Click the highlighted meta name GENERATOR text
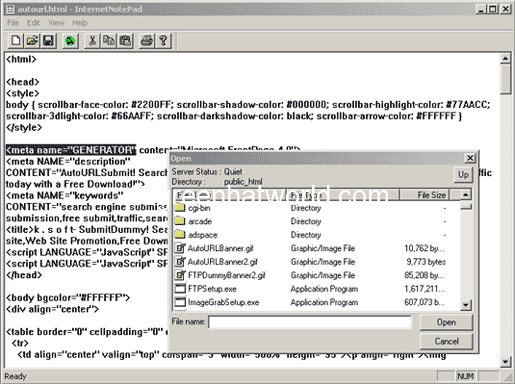The width and height of the screenshot is (515, 384). (x=71, y=150)
